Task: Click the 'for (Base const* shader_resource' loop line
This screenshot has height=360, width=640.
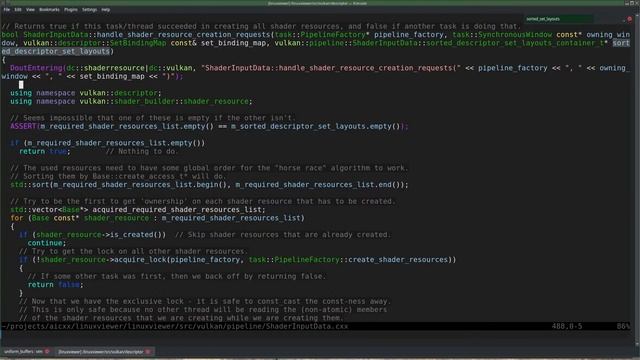Action: [x=157, y=218]
